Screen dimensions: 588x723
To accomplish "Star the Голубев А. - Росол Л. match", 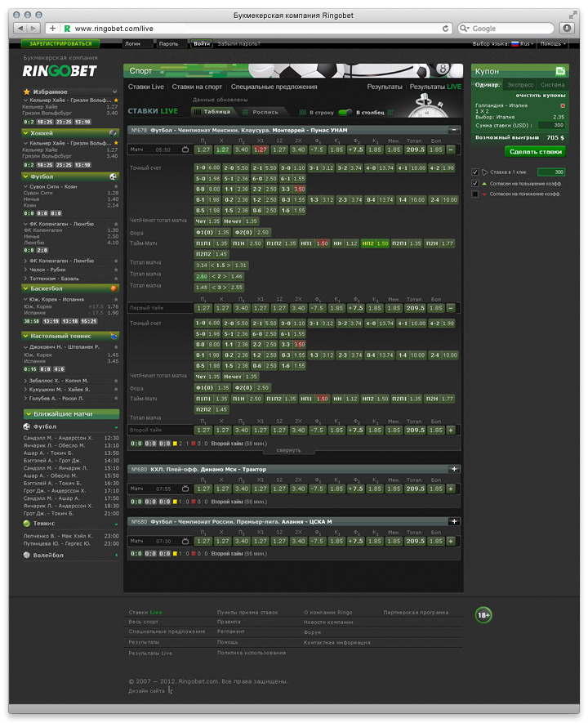I will [116, 399].
